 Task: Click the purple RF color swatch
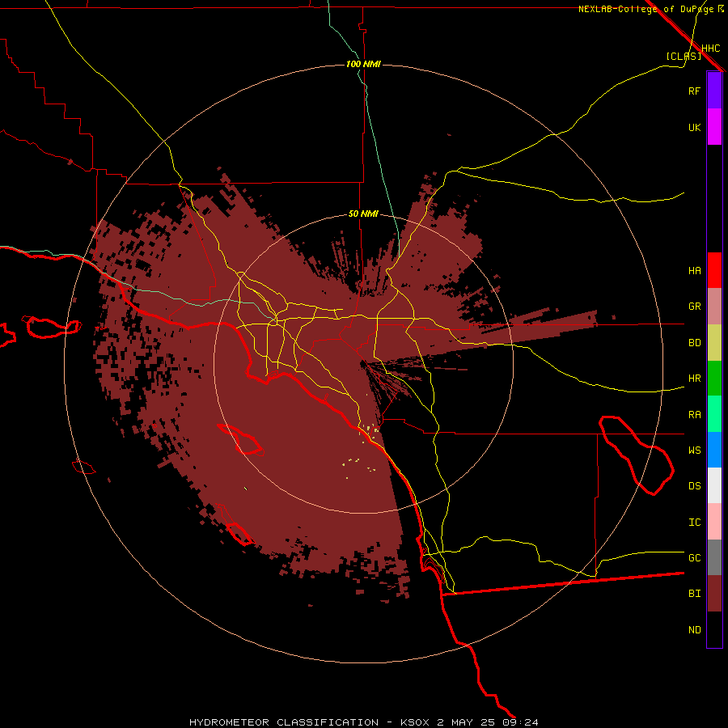pos(714,91)
